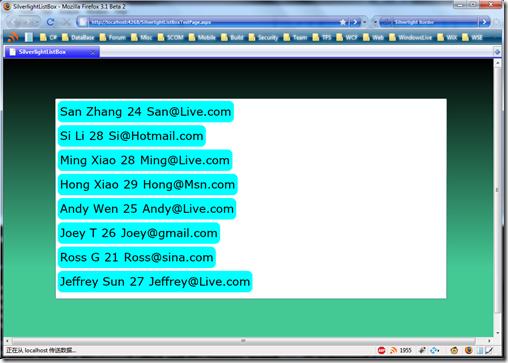Select the Jeffrey Sun list item
Screen dimensions: 508x363
coord(155,281)
